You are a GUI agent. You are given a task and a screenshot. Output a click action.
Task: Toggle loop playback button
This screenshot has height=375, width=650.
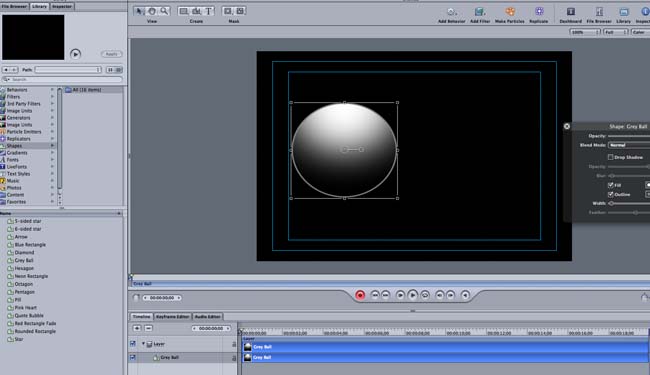pos(425,295)
